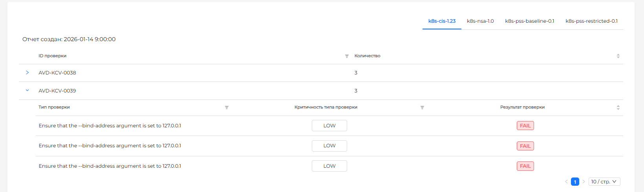The width and height of the screenshot is (644, 192).
Task: Select the k8s-cis-1.23 tab
Action: coord(442,21)
